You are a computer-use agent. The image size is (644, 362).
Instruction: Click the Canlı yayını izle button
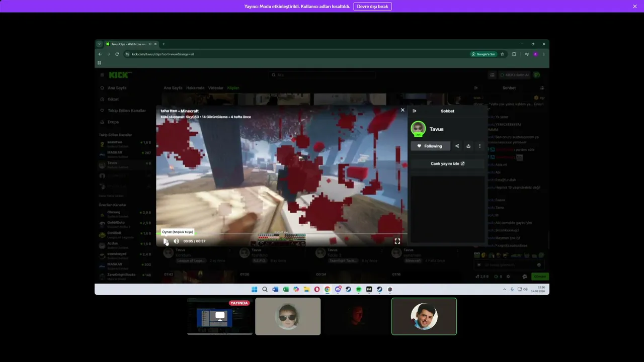[447, 163]
